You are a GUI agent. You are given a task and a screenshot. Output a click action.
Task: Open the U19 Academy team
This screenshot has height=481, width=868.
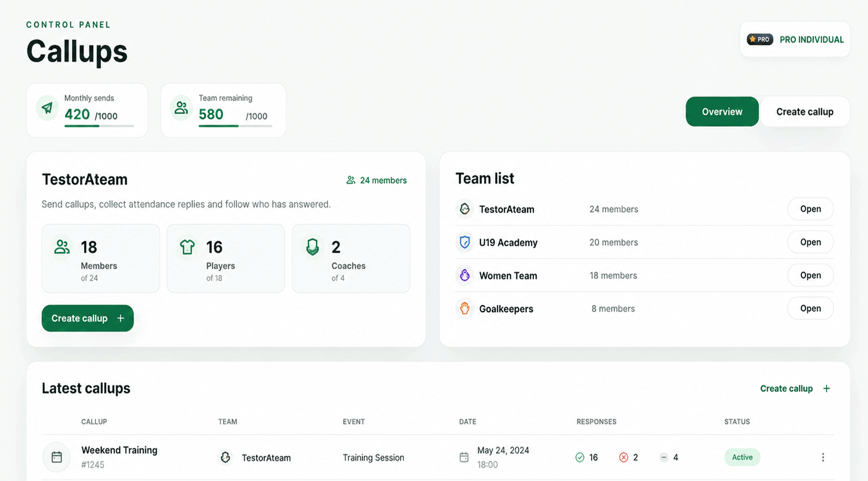pos(810,242)
